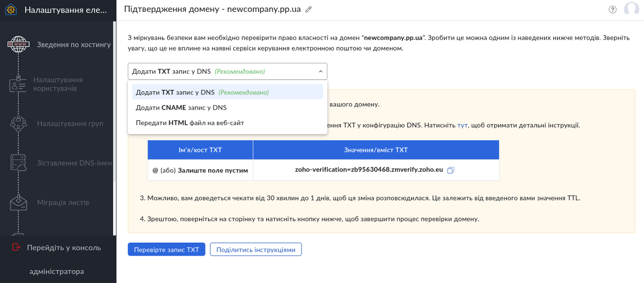Image resolution: width=644 pixels, height=283 pixels.
Task: Open the 'тут' detailed instructions link
Action: [x=463, y=125]
